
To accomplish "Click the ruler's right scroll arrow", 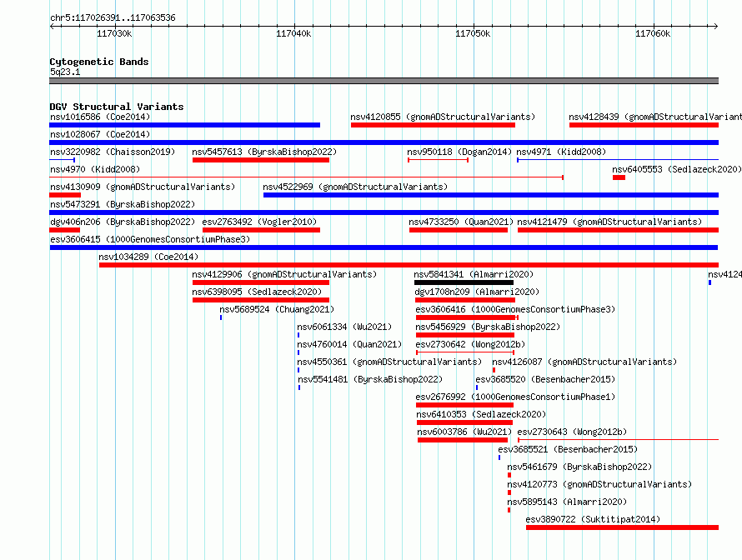I will [716, 26].
